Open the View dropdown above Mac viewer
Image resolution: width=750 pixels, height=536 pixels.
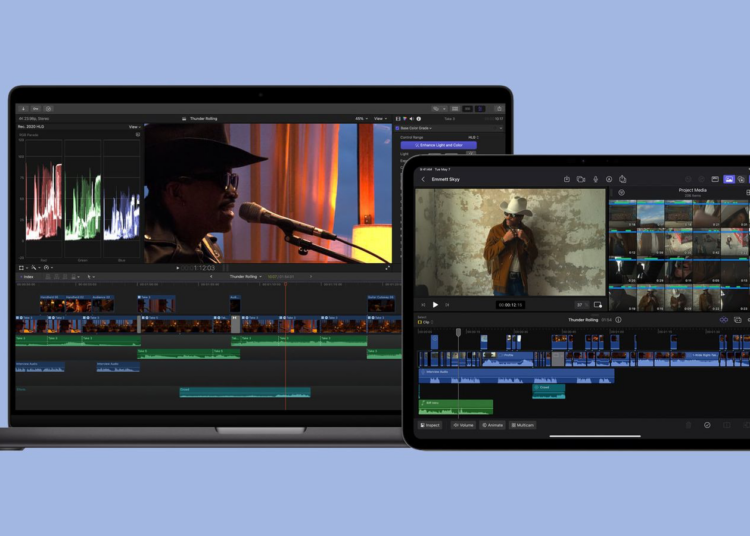point(380,119)
